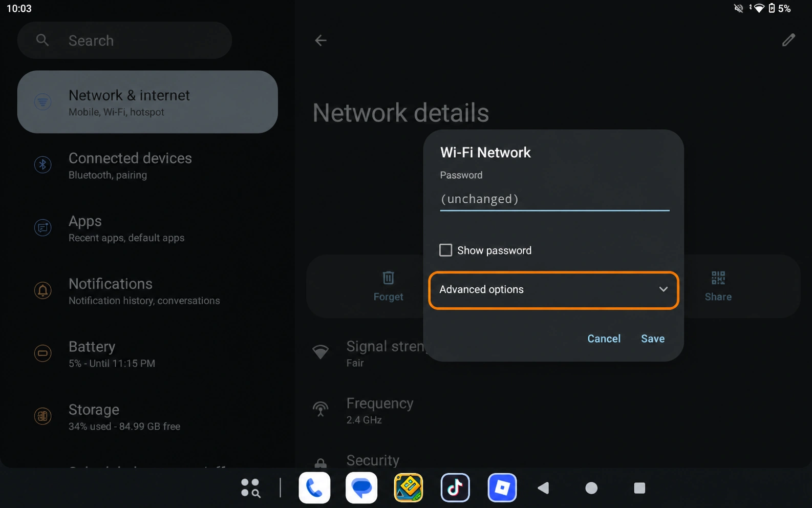Tap the muted bell status icon
The height and width of the screenshot is (508, 812).
point(738,8)
